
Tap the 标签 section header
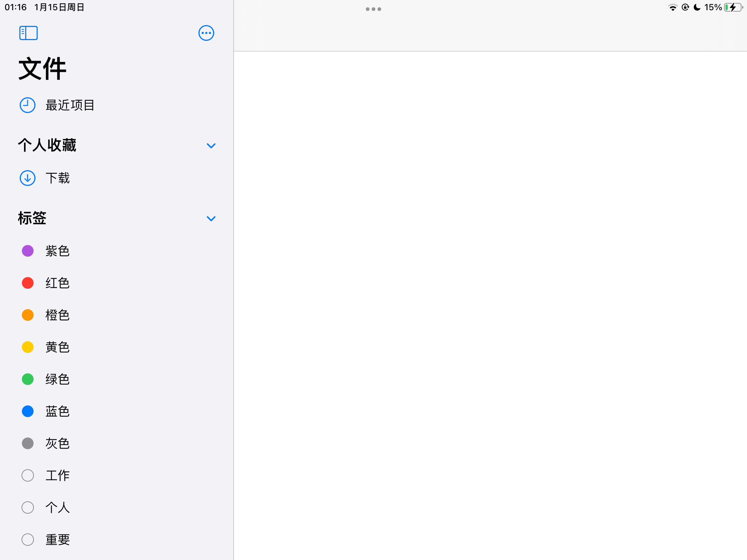(32, 218)
